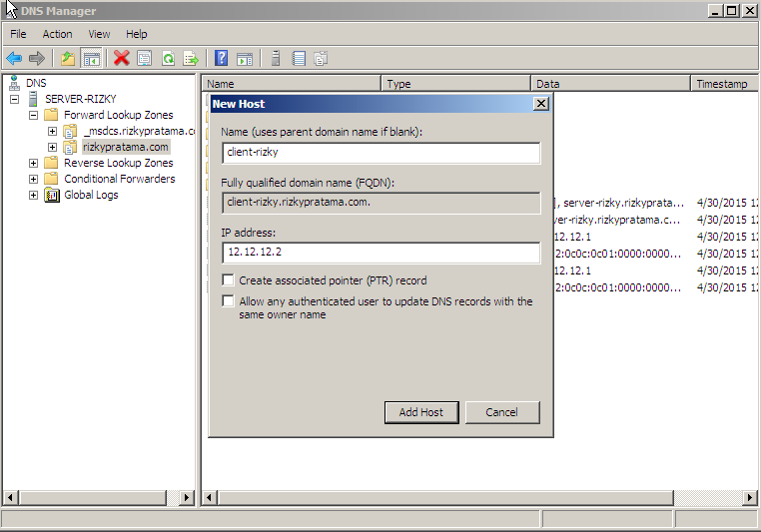Click the Global Logs icon
This screenshot has height=532, width=761.
[x=52, y=195]
